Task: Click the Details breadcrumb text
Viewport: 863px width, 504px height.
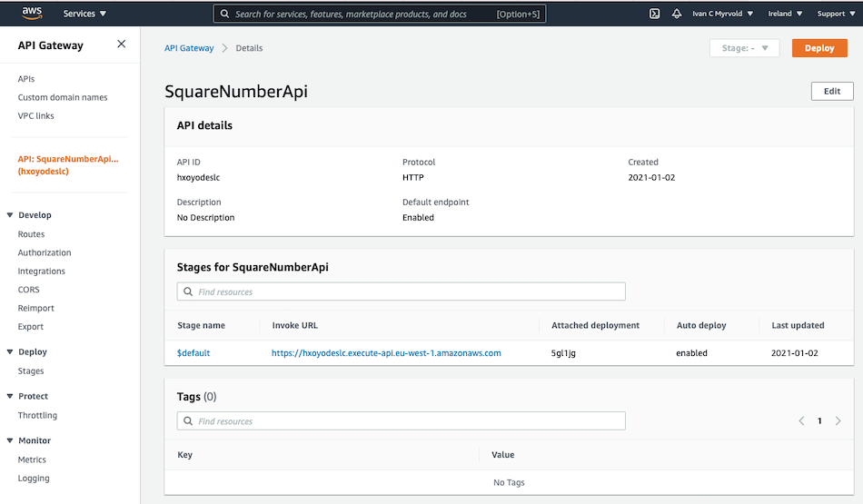Action: [x=249, y=48]
